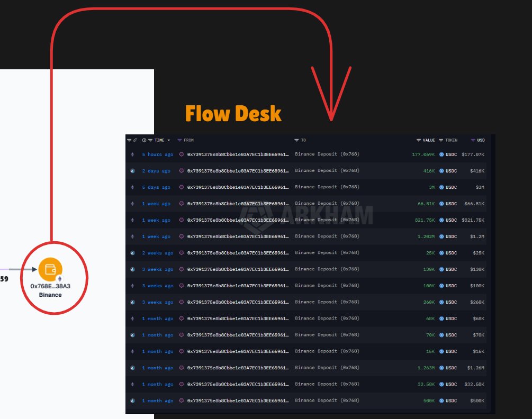Click USDC token icon on the 1.263M row
Viewport: 532px width, 419px height.
(x=441, y=368)
